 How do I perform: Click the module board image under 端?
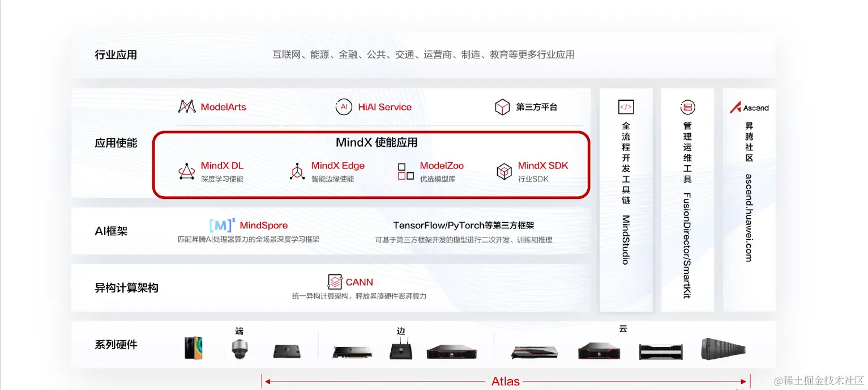(287, 351)
